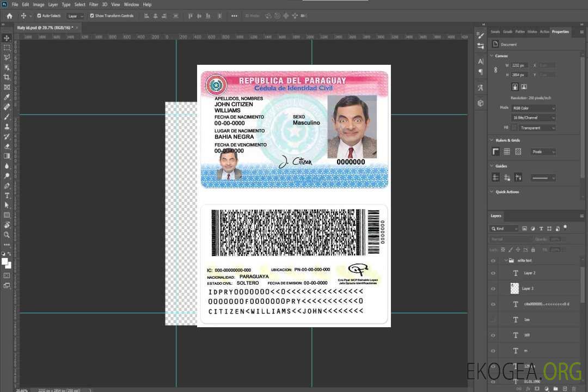
Task: Open the Filter menu
Action: coord(94,4)
